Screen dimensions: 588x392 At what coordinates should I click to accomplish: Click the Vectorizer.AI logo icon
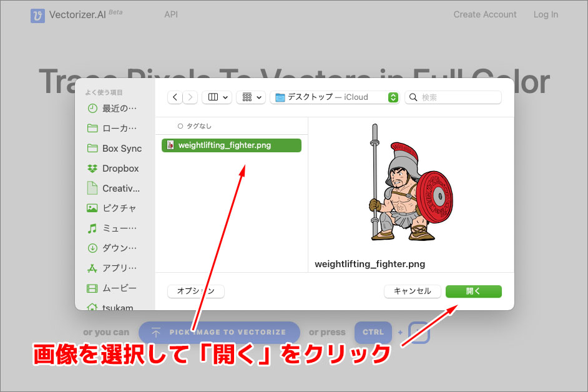(x=37, y=14)
